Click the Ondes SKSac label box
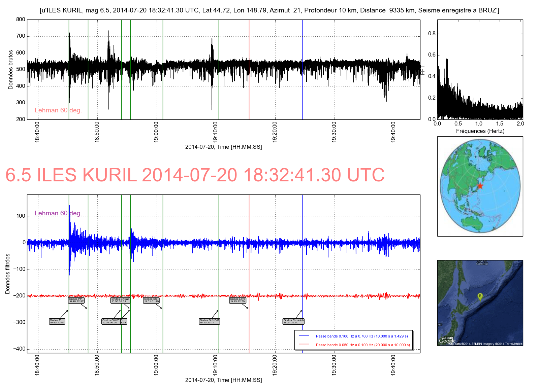The image size is (539, 392). tap(120, 300)
